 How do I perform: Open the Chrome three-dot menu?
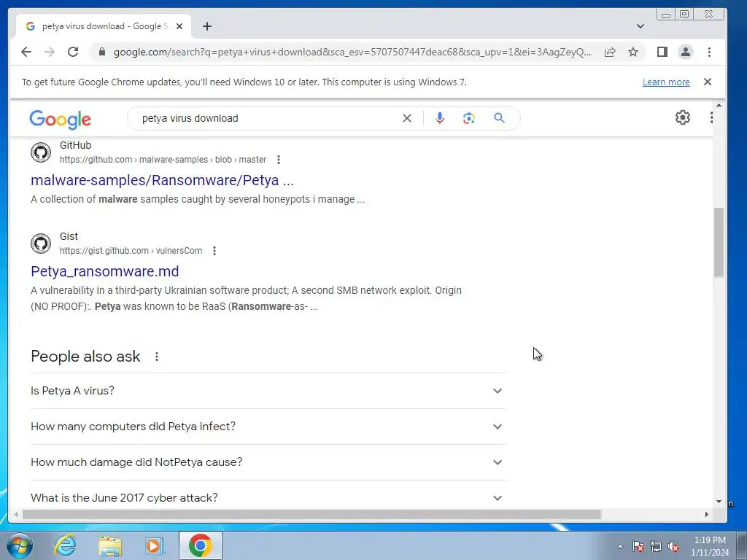[x=709, y=52]
